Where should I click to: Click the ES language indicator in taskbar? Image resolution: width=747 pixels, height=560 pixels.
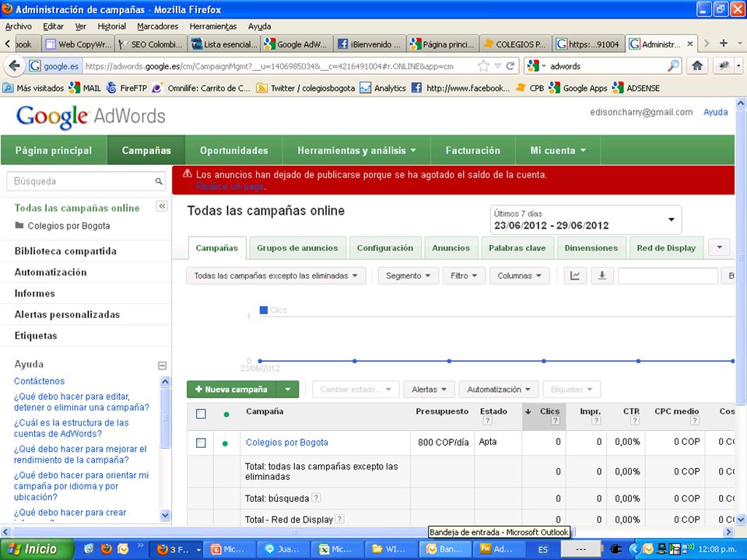[x=542, y=550]
